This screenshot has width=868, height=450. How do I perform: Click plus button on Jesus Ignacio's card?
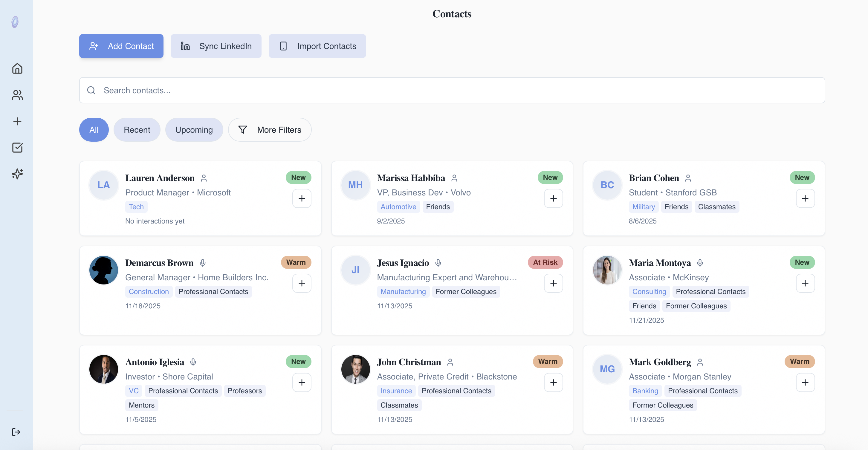click(x=553, y=283)
